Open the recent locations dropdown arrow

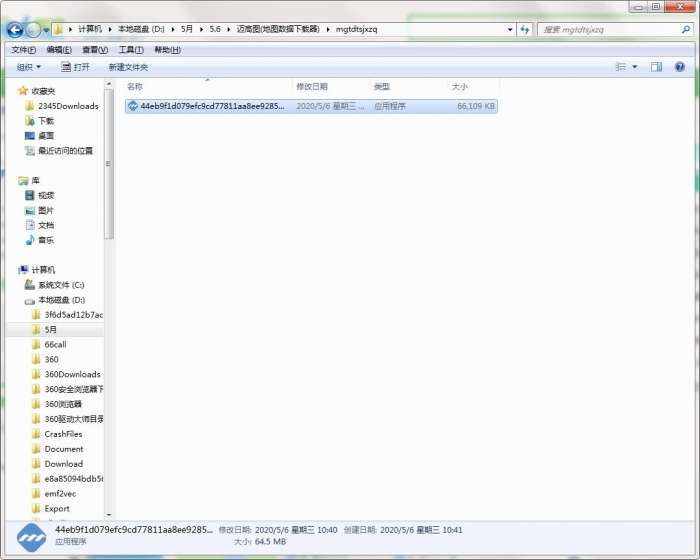[x=46, y=30]
